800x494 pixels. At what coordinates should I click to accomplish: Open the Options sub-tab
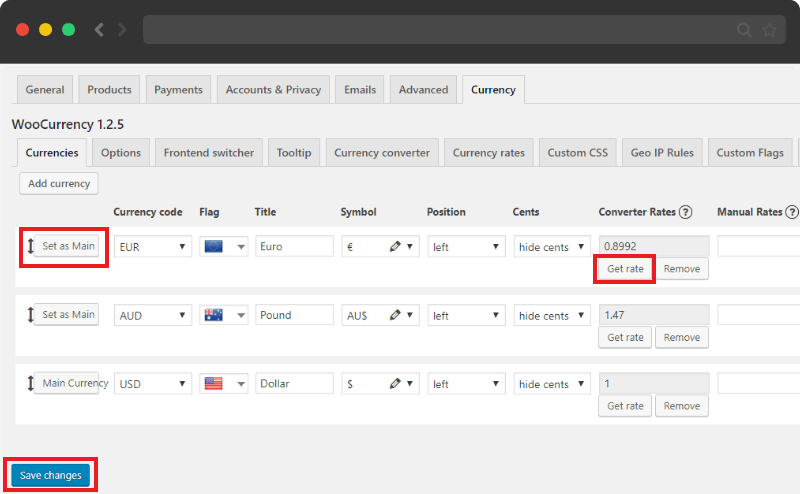coord(121,152)
